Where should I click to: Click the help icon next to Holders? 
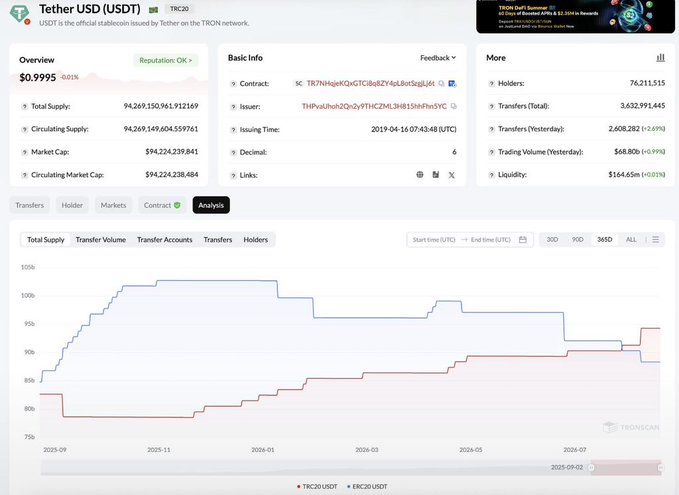(491, 84)
